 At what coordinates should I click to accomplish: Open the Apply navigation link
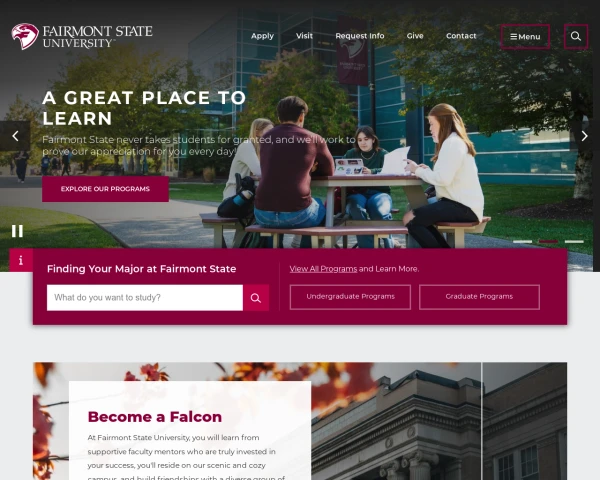pyautogui.click(x=262, y=36)
